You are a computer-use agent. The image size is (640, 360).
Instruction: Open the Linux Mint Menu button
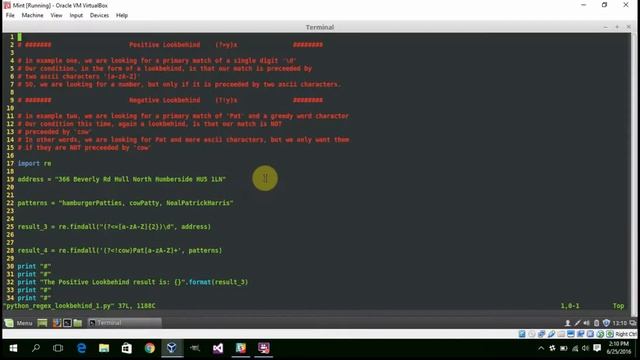[x=18, y=323]
